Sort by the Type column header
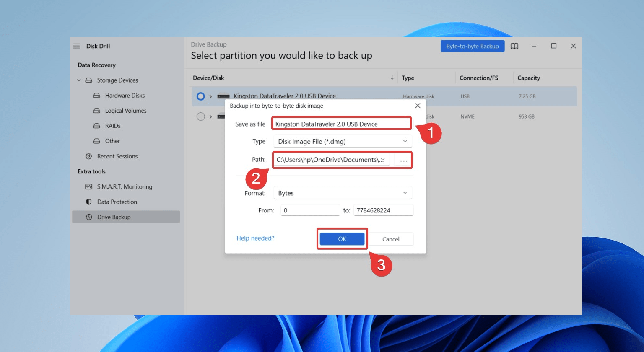Viewport: 644px width, 352px height. tap(408, 78)
